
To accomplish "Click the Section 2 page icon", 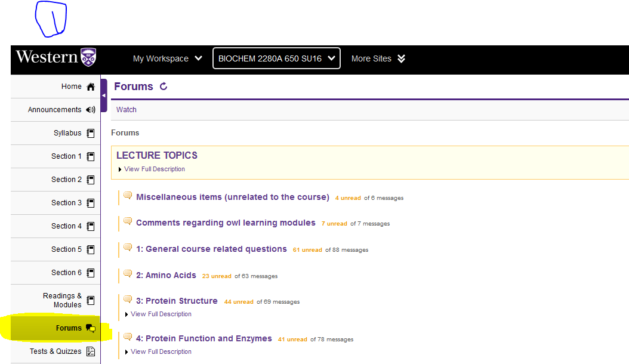I will 91,180.
